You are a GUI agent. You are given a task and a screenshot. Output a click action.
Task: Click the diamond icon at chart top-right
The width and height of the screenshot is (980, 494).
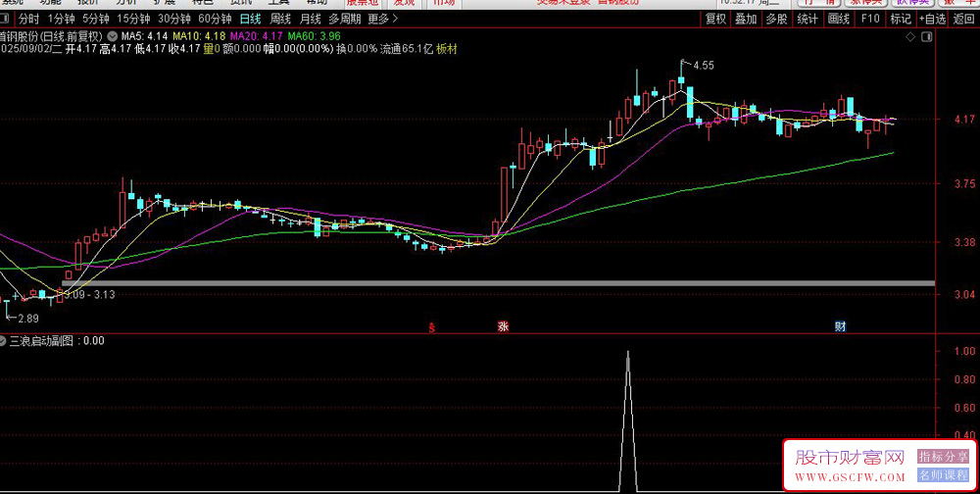point(910,37)
